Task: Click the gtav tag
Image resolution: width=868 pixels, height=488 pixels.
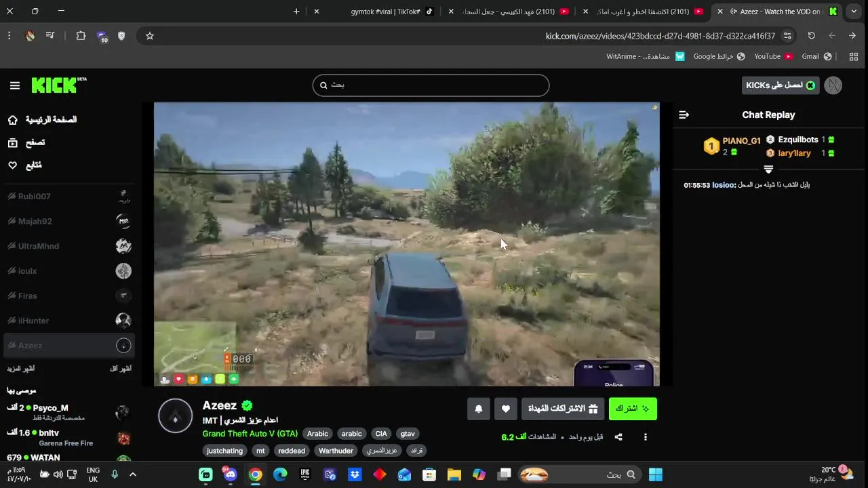Action: click(408, 434)
